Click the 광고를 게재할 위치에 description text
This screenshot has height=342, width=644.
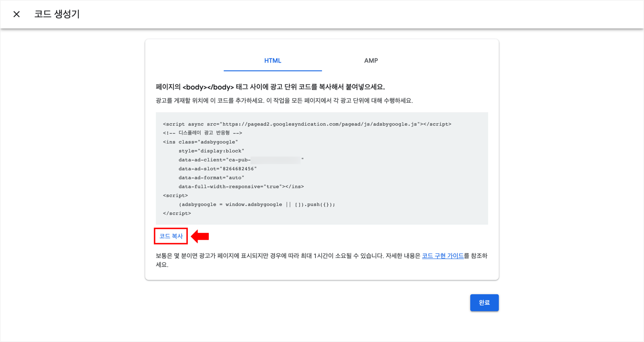[x=284, y=100]
